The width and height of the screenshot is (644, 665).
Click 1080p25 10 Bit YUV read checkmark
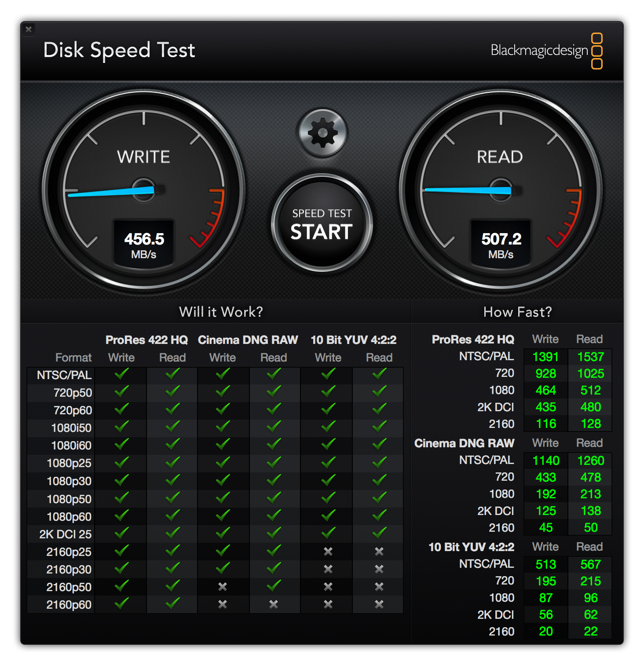click(x=379, y=462)
